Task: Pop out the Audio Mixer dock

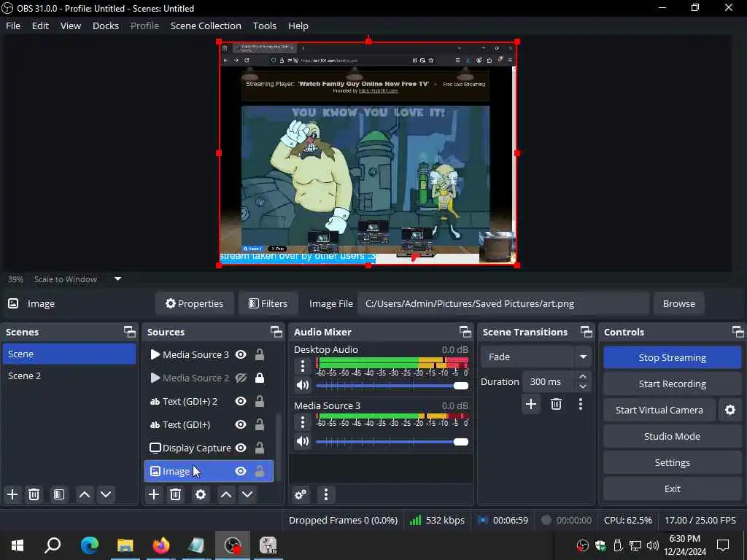Action: pos(465,332)
